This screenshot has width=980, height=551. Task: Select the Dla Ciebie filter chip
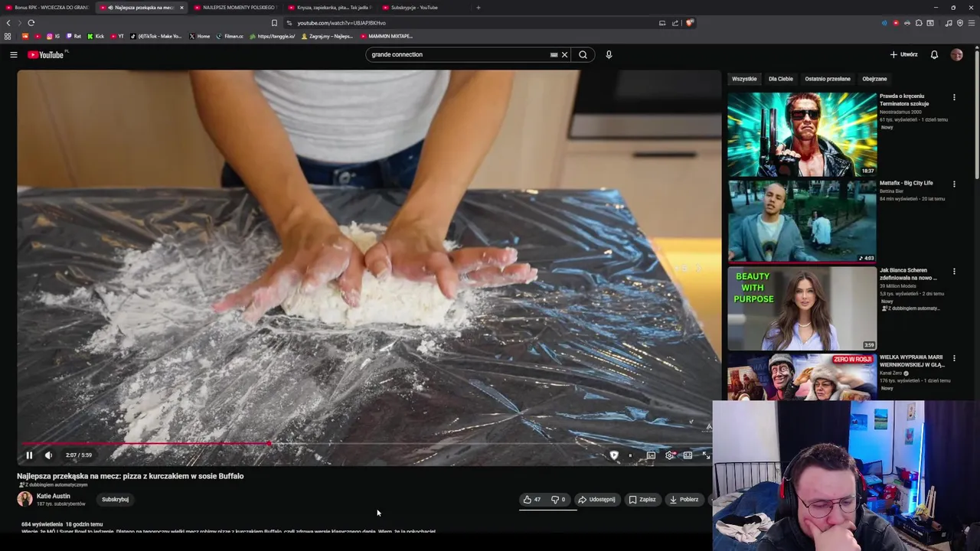(781, 79)
